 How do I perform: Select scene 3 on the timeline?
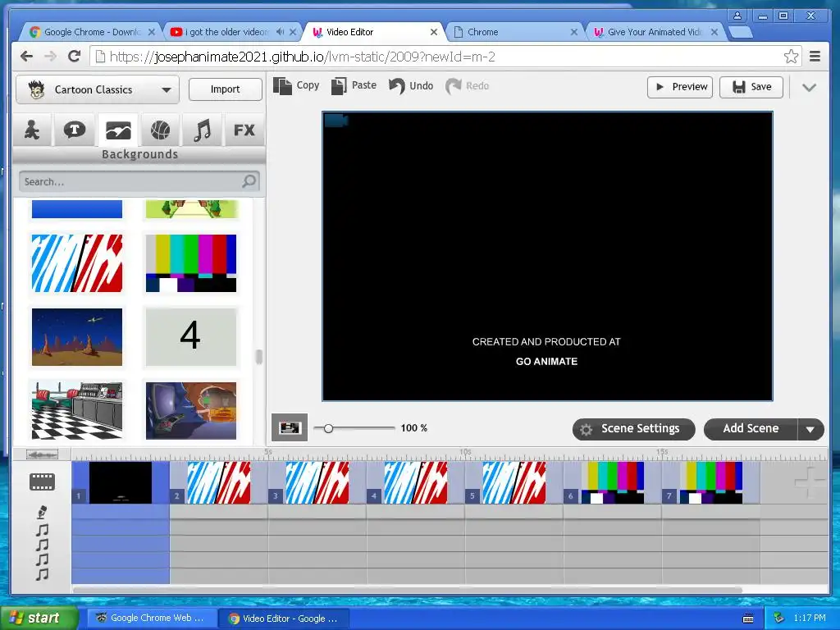point(317,482)
